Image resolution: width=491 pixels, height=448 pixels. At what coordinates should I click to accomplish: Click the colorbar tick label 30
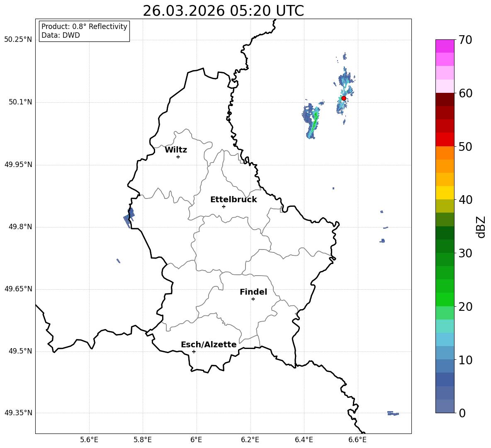(465, 253)
